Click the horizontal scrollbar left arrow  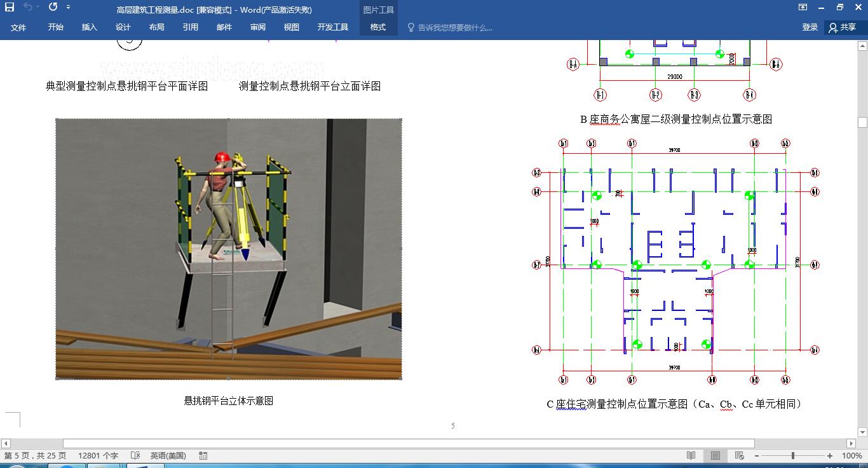coord(6,443)
